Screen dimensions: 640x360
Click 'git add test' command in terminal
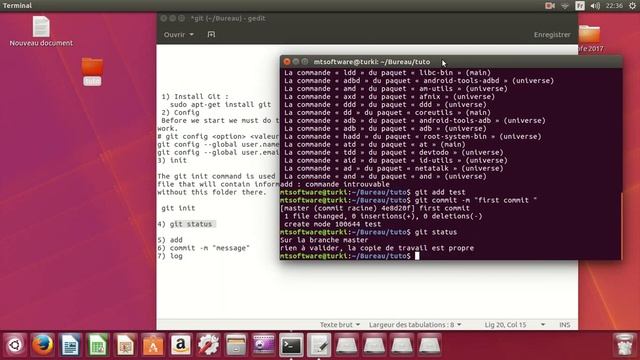pos(440,192)
